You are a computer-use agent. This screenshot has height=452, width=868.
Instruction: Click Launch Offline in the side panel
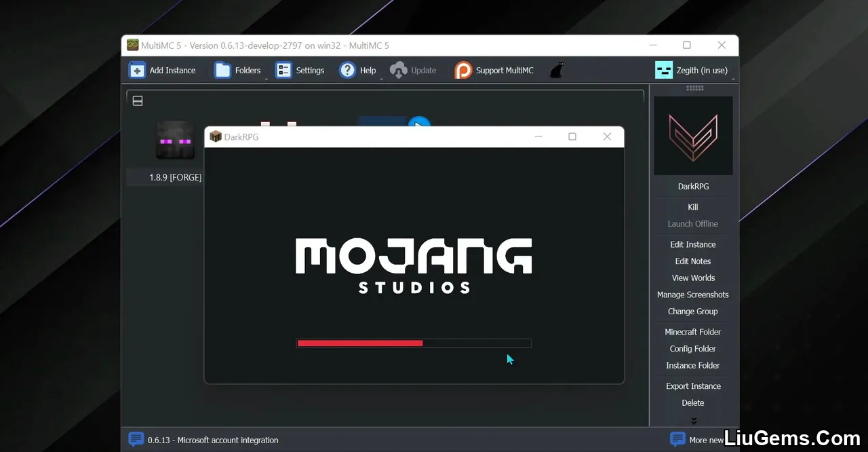pos(693,224)
